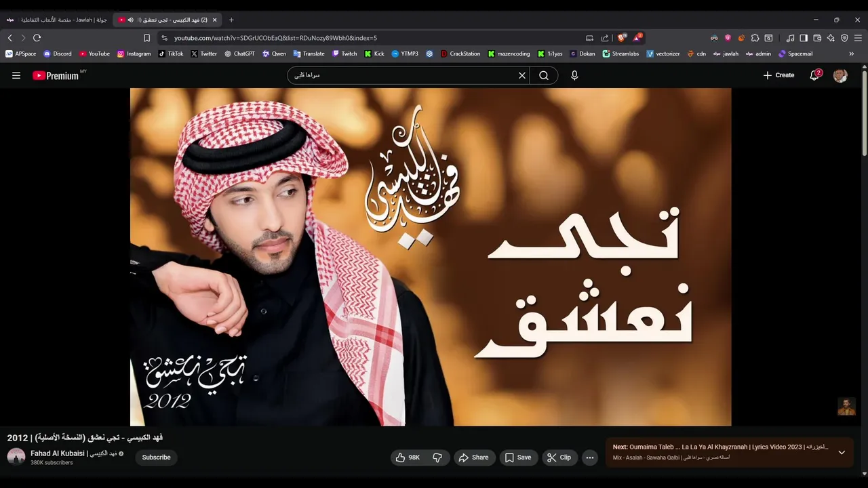Viewport: 868px width, 488px height.
Task: Open the YTMP3 bookmark
Action: [405, 54]
